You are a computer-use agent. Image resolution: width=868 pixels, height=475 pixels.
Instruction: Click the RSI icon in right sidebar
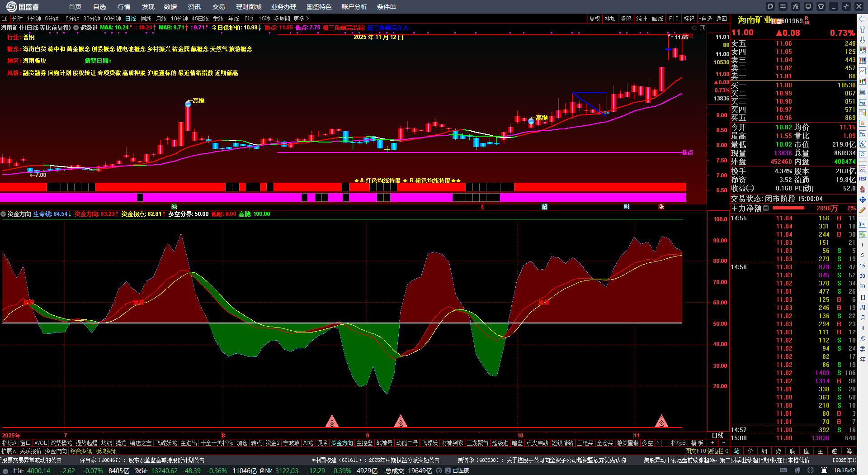coord(863,179)
